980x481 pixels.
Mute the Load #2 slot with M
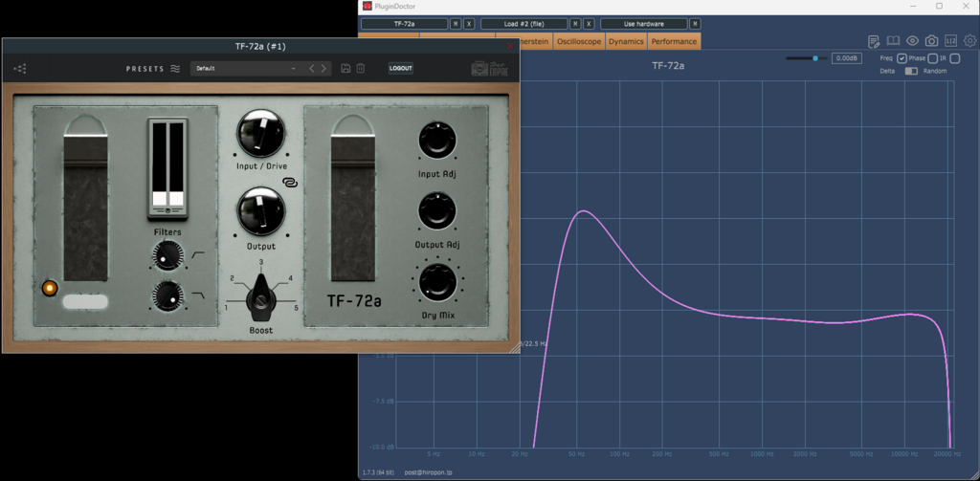575,24
